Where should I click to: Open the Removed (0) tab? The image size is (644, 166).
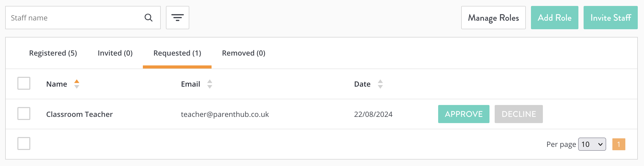(244, 53)
